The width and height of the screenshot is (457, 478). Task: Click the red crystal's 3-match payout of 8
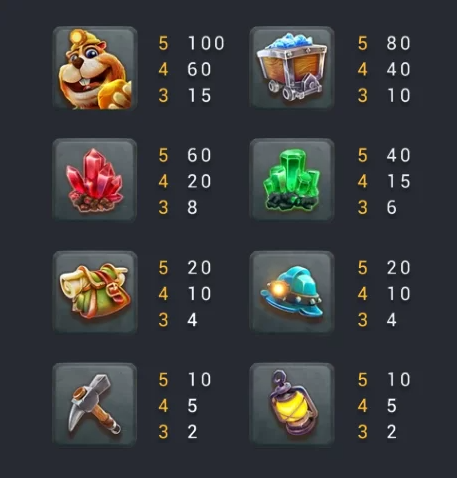point(192,207)
